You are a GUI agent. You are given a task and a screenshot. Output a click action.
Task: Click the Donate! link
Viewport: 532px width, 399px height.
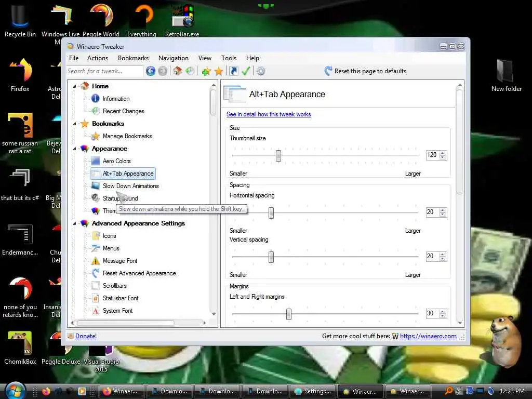[x=86, y=336]
